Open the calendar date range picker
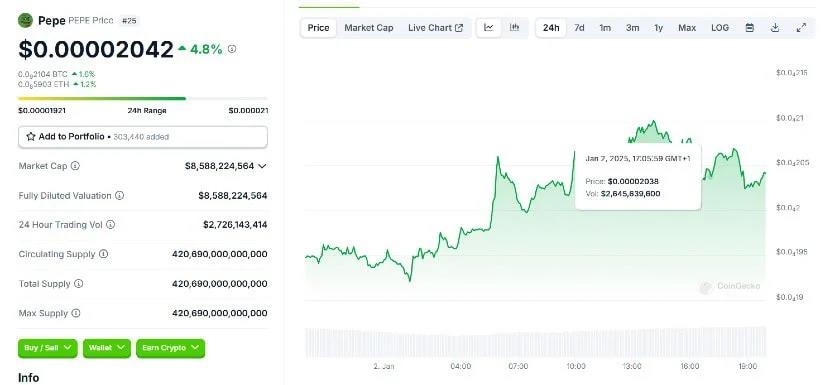 pyautogui.click(x=750, y=28)
